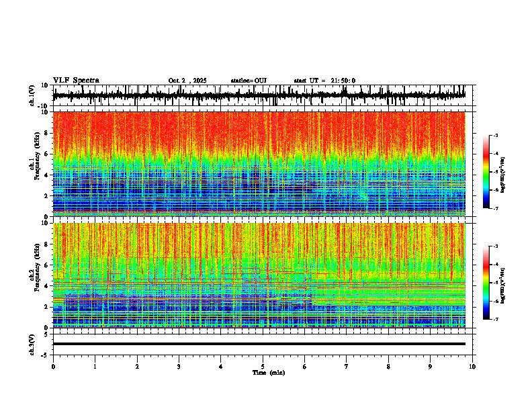Viewport: 532px width, 411px height.
Task: Click the date 'Oct. 2, 2025' label
Action: point(187,81)
